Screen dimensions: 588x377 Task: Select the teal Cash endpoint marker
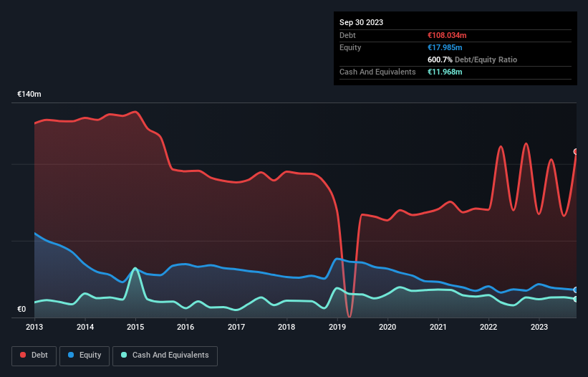576,299
